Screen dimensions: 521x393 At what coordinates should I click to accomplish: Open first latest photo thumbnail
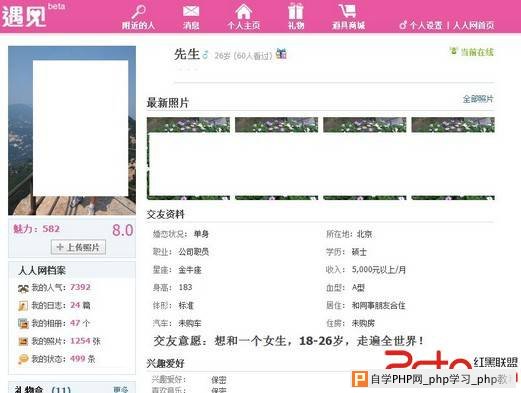click(x=188, y=159)
